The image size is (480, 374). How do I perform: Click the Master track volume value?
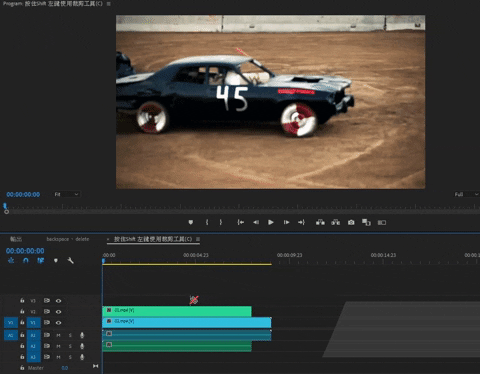click(x=65, y=368)
